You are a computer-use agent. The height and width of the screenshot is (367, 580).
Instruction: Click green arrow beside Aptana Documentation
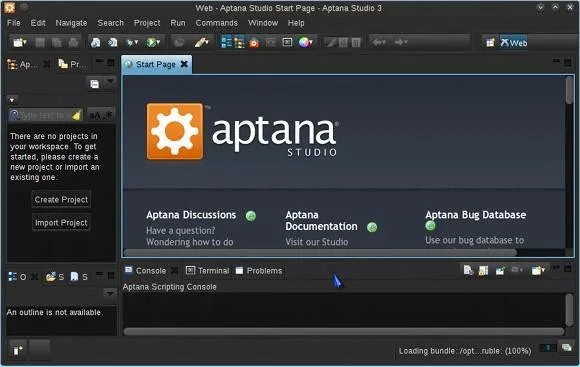[372, 227]
